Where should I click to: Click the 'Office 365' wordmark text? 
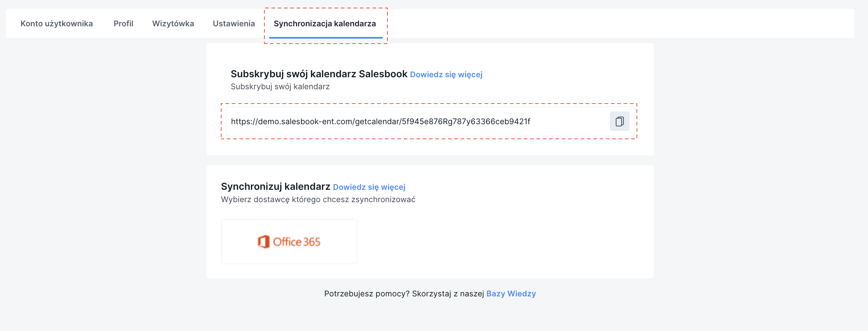(x=297, y=242)
